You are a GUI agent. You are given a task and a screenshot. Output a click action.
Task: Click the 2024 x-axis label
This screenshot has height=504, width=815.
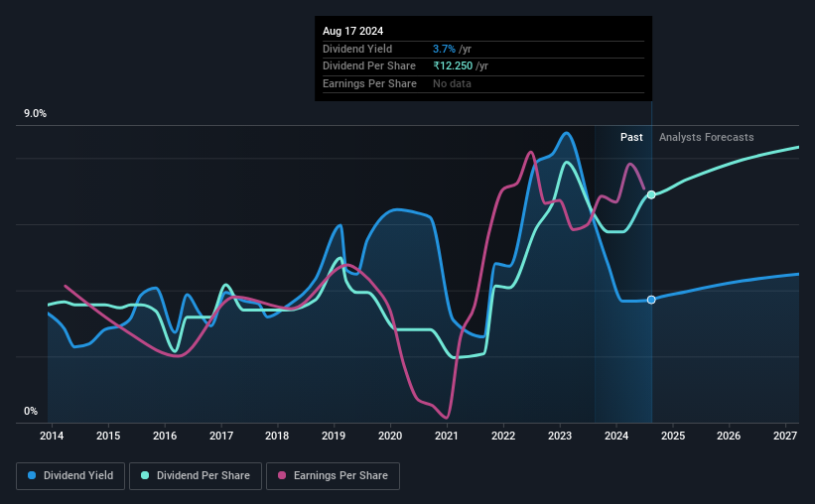coord(616,436)
